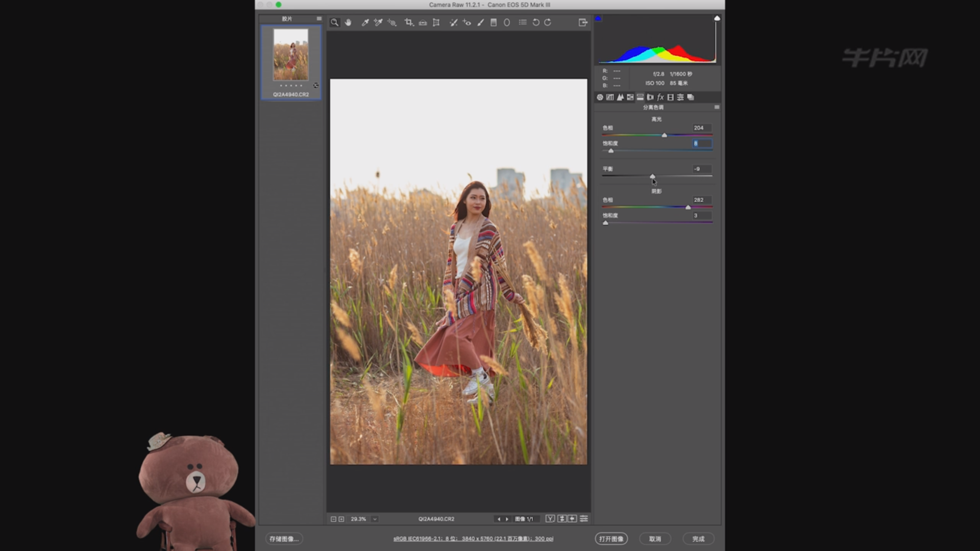Switch to the Effects (fx) panel tab
The width and height of the screenshot is (980, 551).
[x=660, y=97]
